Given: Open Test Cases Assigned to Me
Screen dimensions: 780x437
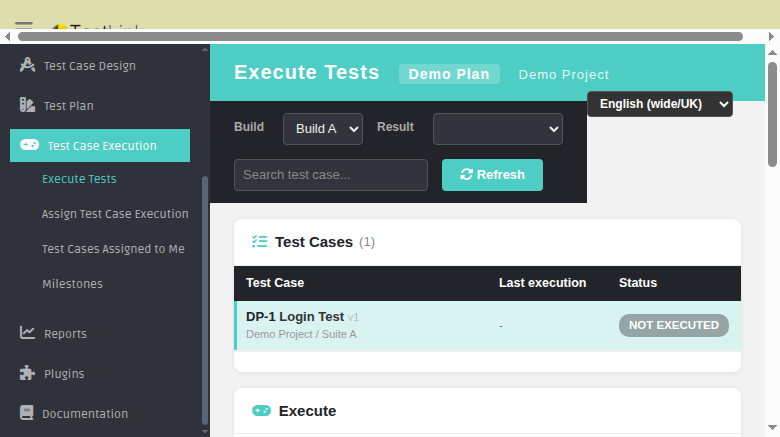Looking at the screenshot, I should [113, 249].
